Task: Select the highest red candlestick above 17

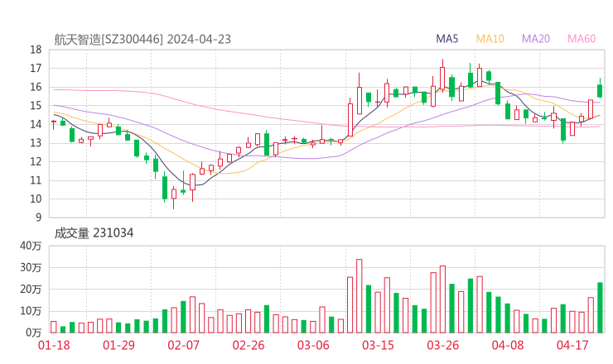Action: click(442, 78)
